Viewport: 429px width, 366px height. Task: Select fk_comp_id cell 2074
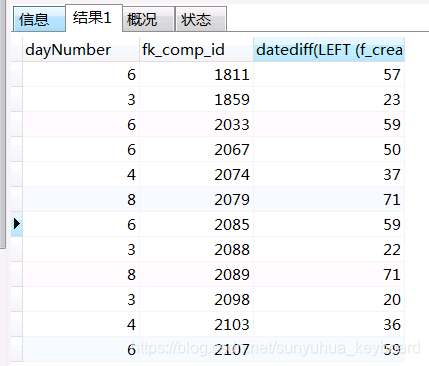tap(196, 174)
